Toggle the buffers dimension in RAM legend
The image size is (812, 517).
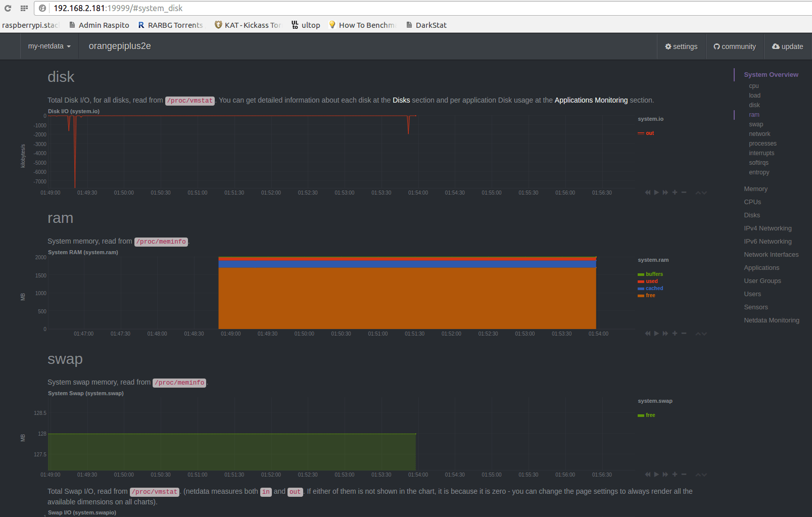(x=654, y=274)
